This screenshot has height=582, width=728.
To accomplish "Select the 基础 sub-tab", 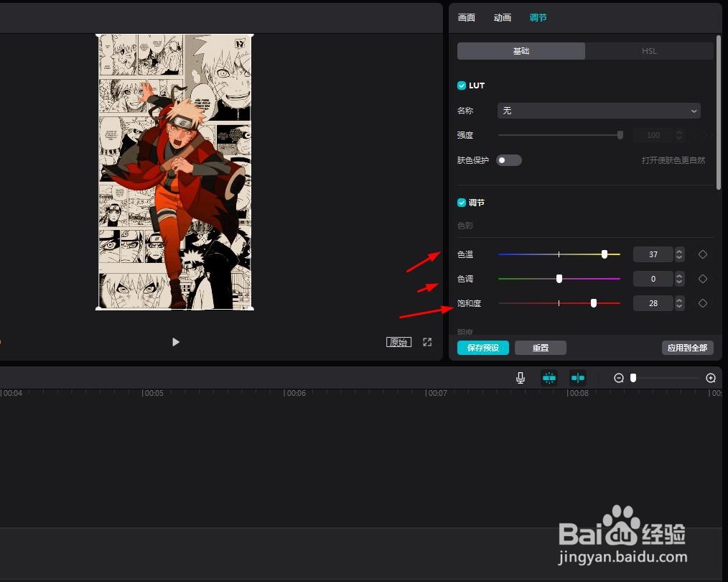I will tap(521, 51).
